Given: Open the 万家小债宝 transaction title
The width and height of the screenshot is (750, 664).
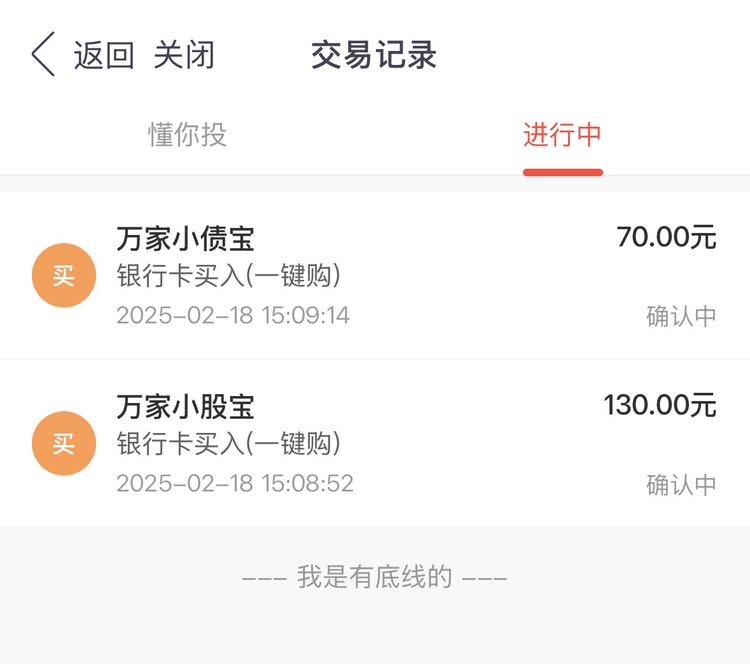Looking at the screenshot, I should coord(185,239).
